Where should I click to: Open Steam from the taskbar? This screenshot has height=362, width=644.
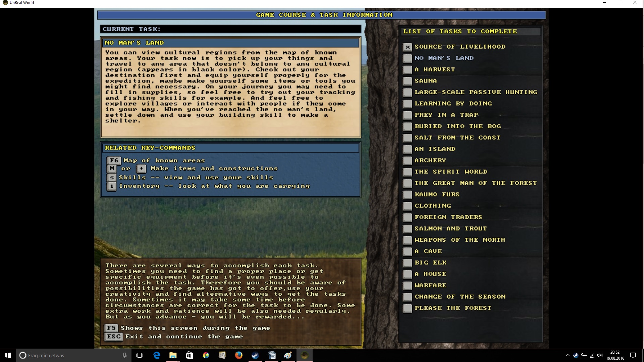tap(255, 355)
